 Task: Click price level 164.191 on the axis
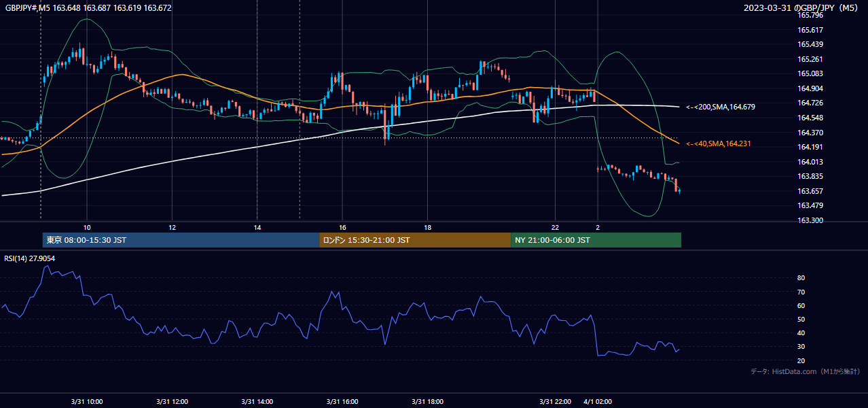coord(810,147)
